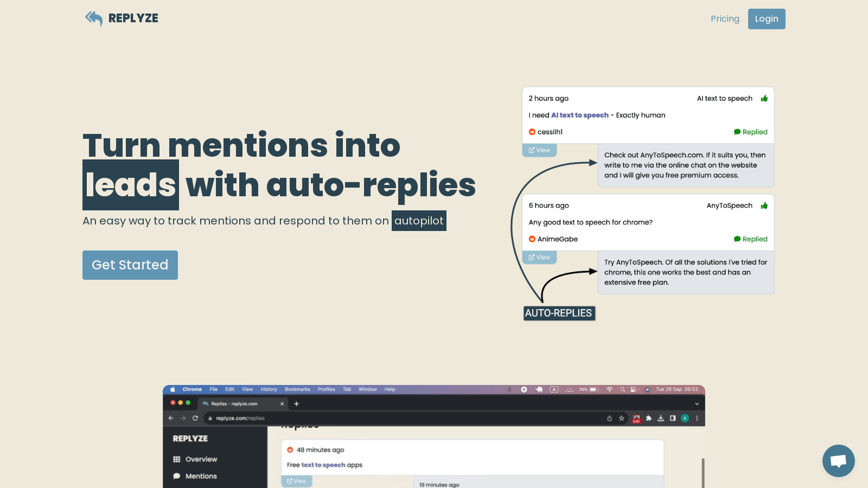Screen dimensions: 868x488
Task: Click username AnimeGabe
Action: pyautogui.click(x=558, y=239)
